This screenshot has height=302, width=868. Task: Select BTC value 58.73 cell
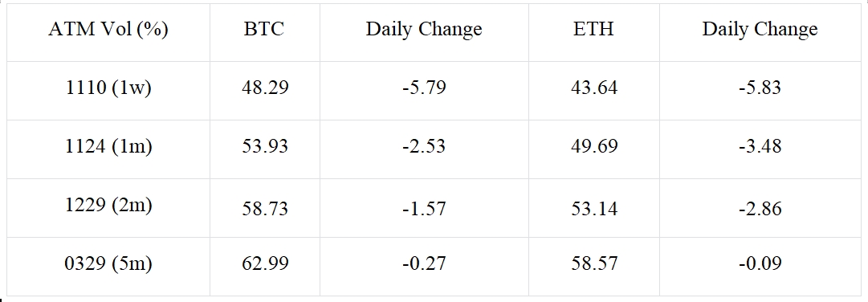265,208
